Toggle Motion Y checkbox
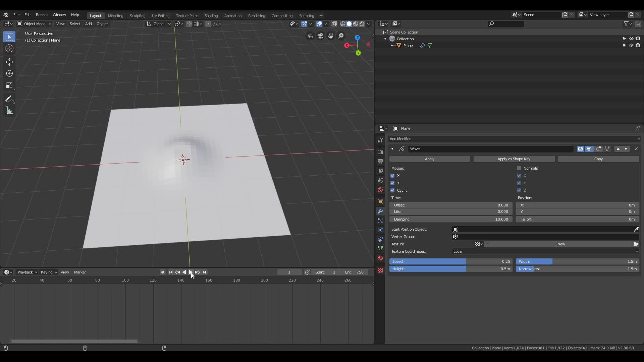Image resolution: width=644 pixels, height=362 pixels. pos(392,183)
